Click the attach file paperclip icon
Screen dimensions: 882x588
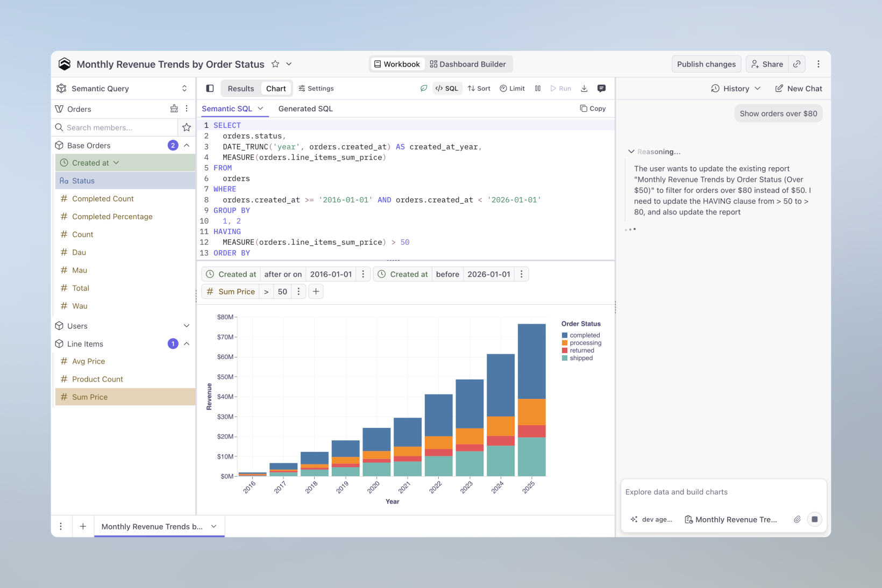[797, 519]
